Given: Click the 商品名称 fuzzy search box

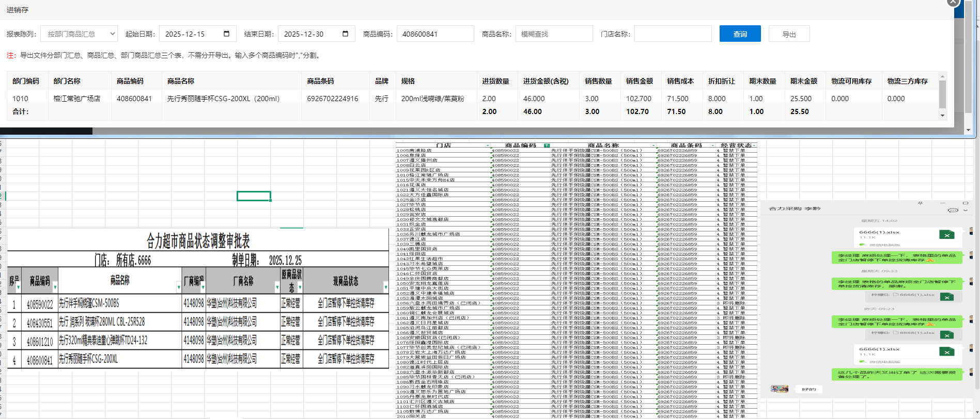Looking at the screenshot, I should (554, 34).
